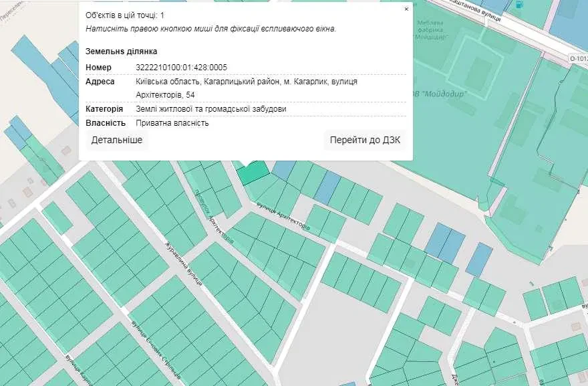Click the Категорія row label

tap(104, 109)
